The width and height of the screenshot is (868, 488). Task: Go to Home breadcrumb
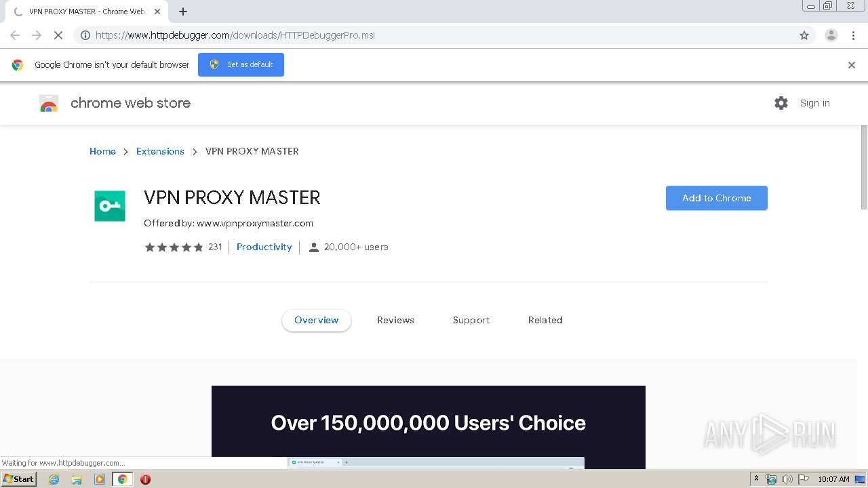[x=102, y=151]
